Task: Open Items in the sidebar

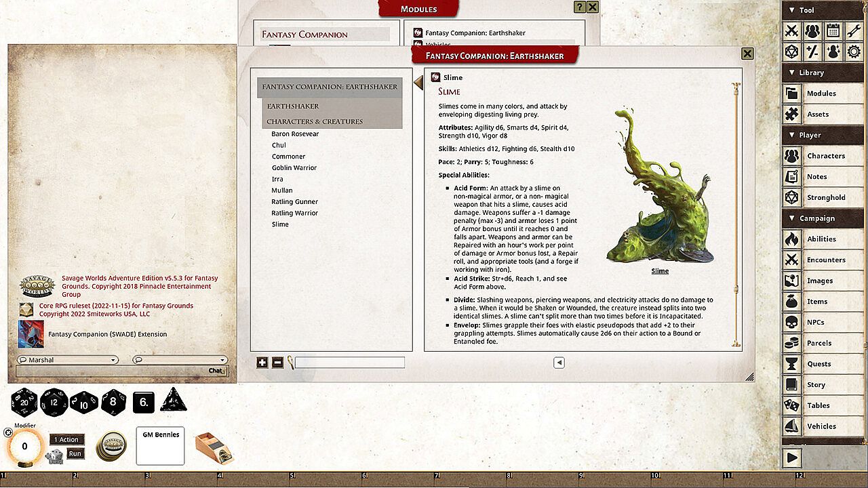Action: [825, 302]
